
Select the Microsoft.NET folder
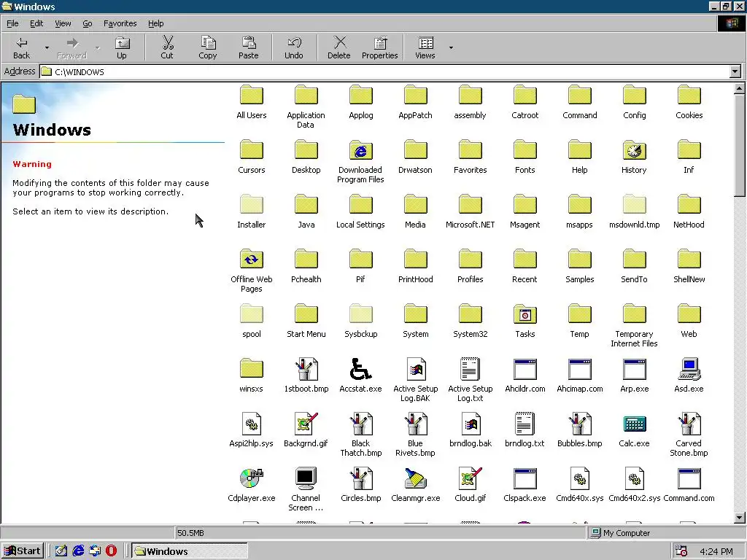point(471,211)
